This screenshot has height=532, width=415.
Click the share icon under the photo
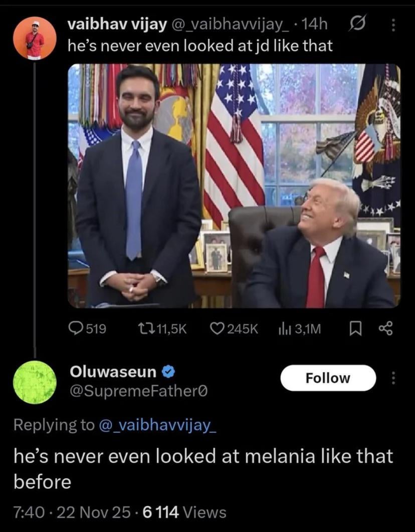point(385,328)
